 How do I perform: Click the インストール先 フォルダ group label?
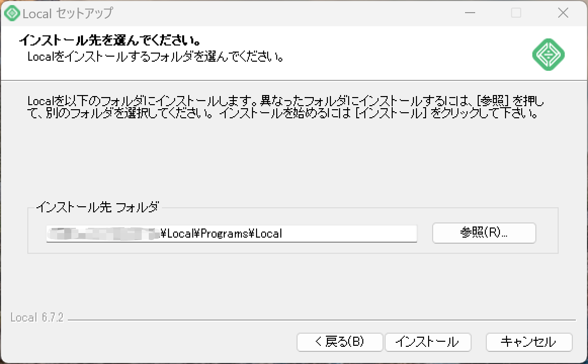click(97, 206)
